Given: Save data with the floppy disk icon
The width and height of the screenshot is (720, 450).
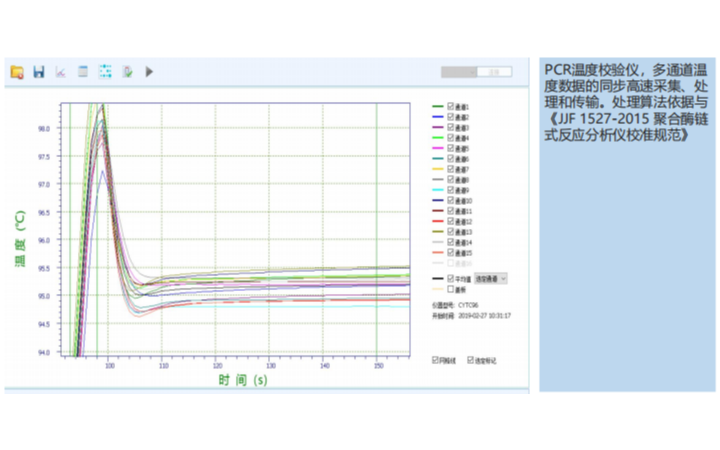Looking at the screenshot, I should coord(39,72).
